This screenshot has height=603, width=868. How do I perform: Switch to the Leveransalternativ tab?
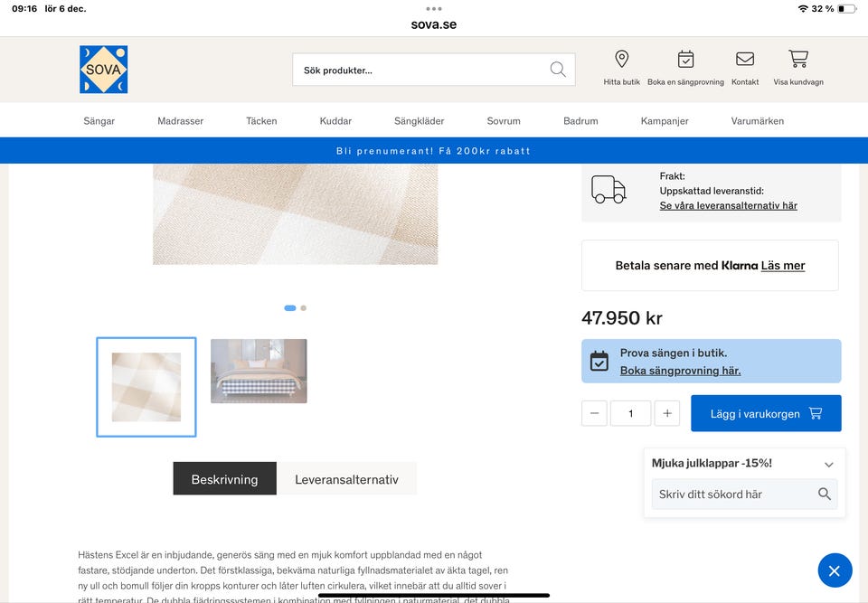point(346,479)
